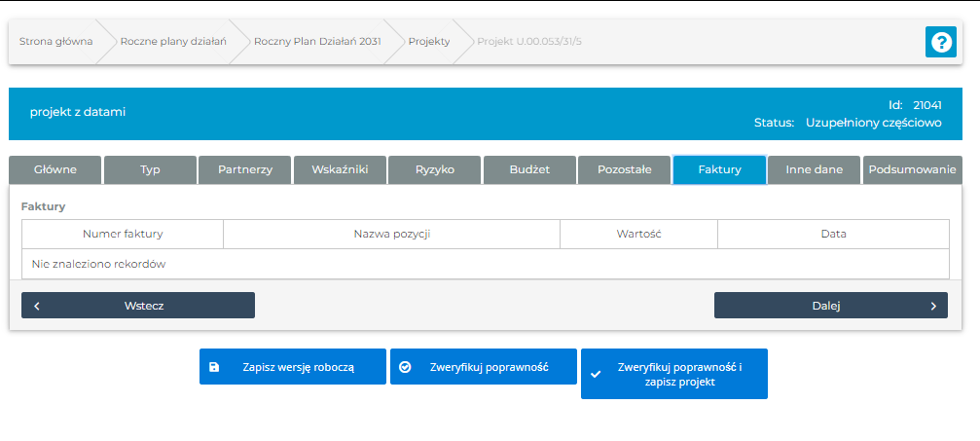Screen dimensions: 980x441
Task: Switch to the Budżet tab
Action: (529, 169)
